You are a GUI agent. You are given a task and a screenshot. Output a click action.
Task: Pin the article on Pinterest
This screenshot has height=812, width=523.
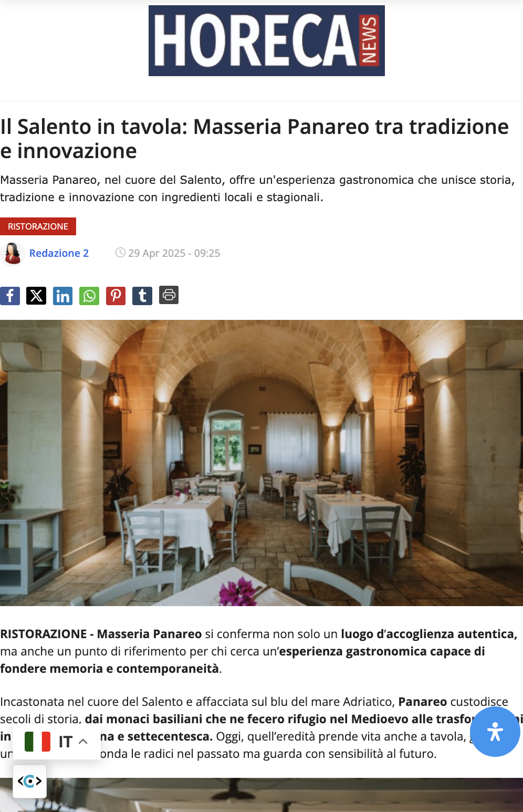click(x=116, y=296)
